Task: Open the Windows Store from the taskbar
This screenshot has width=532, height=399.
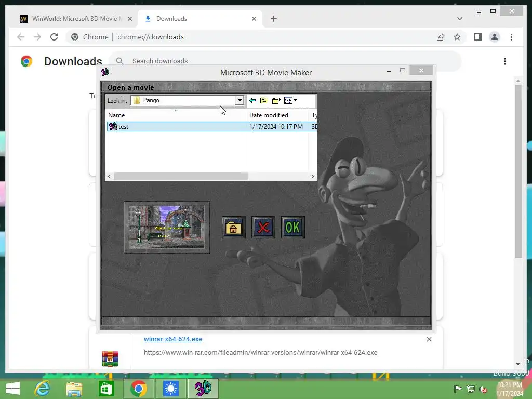Action: 106,389
